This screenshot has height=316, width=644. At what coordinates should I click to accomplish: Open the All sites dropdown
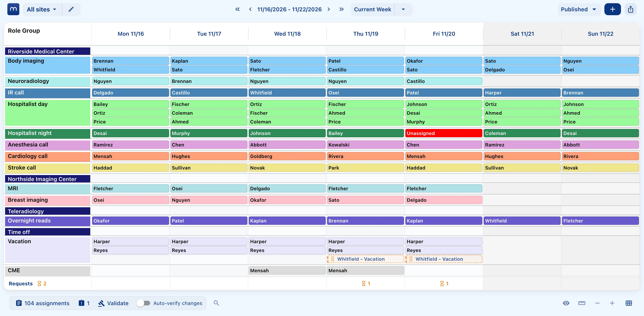(41, 9)
